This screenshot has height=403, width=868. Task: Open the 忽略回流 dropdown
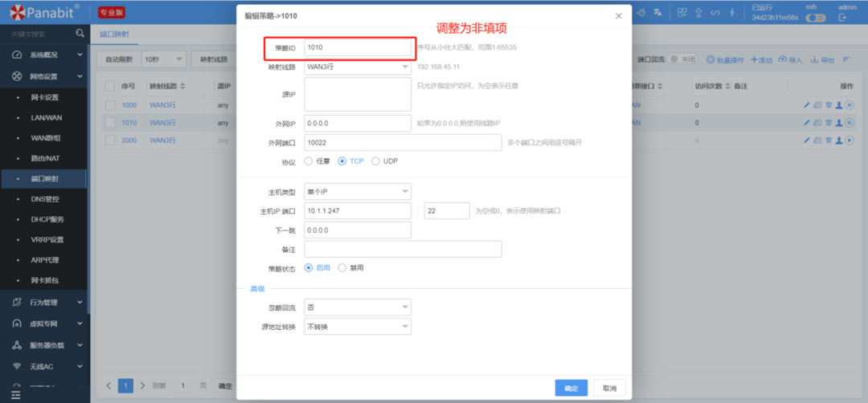click(358, 307)
